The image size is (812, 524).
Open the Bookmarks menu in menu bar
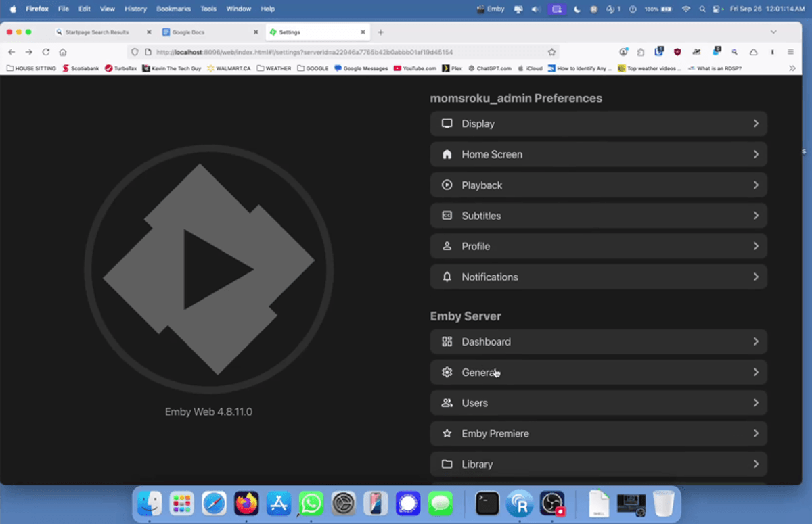[x=173, y=9]
